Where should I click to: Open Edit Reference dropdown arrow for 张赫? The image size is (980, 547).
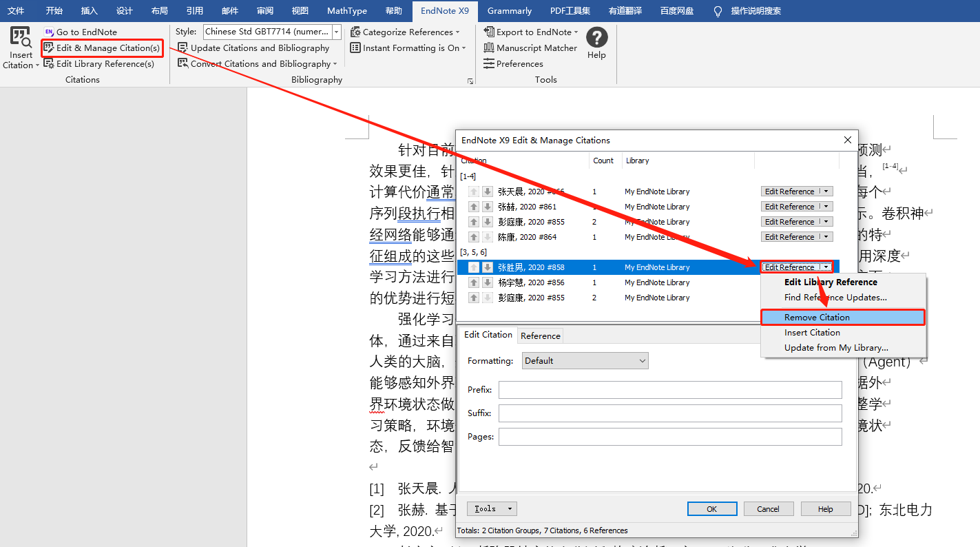tap(826, 207)
